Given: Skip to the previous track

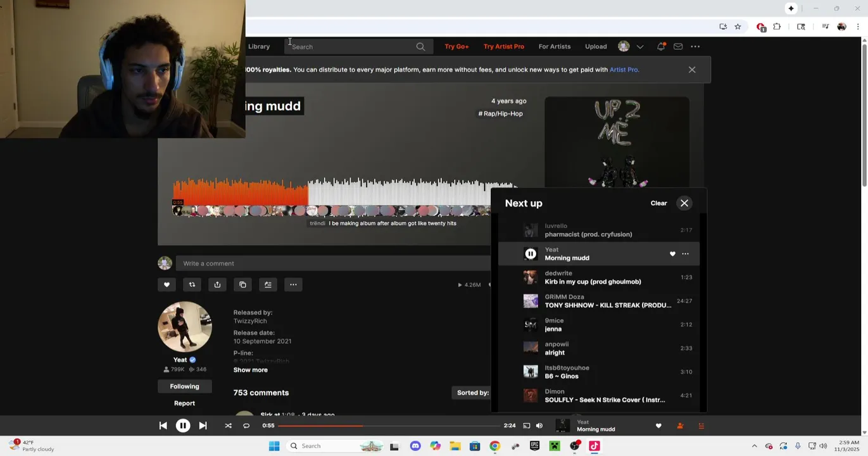Looking at the screenshot, I should click(163, 426).
